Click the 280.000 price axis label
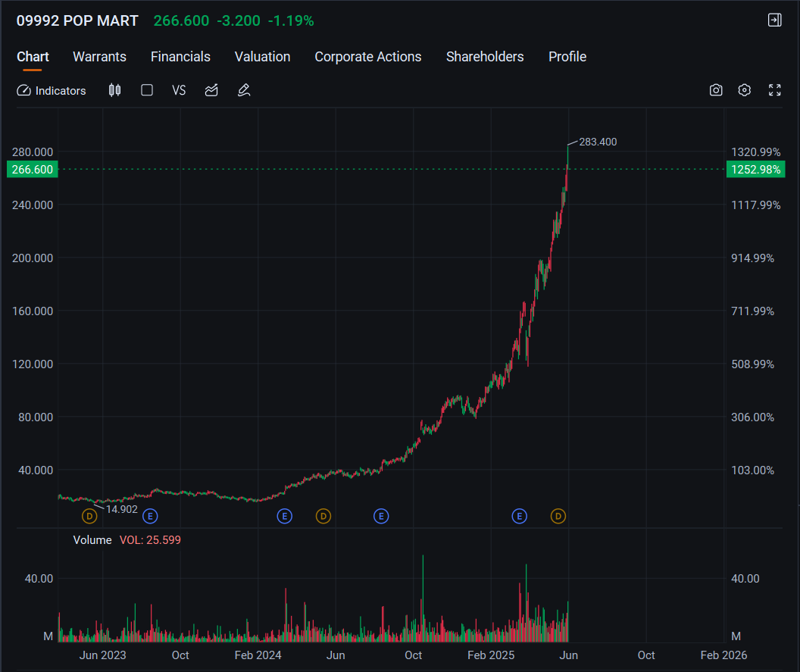 point(32,152)
